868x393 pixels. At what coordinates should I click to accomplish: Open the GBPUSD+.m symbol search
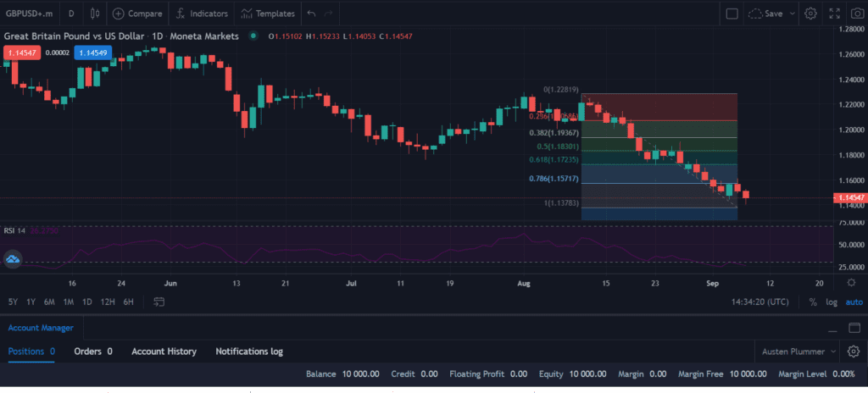[x=30, y=14]
